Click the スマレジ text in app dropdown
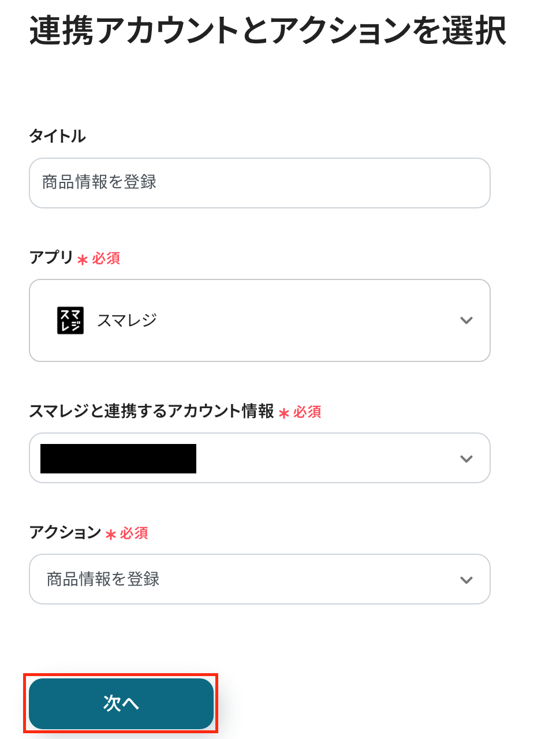The height and width of the screenshot is (739, 560). point(127,320)
